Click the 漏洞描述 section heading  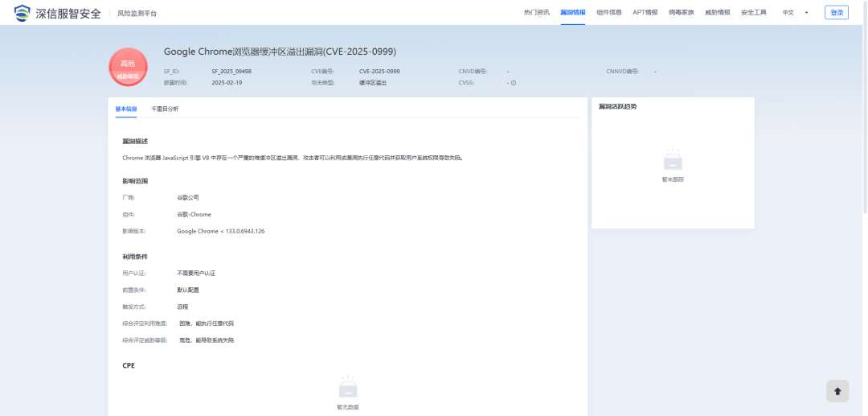point(135,142)
